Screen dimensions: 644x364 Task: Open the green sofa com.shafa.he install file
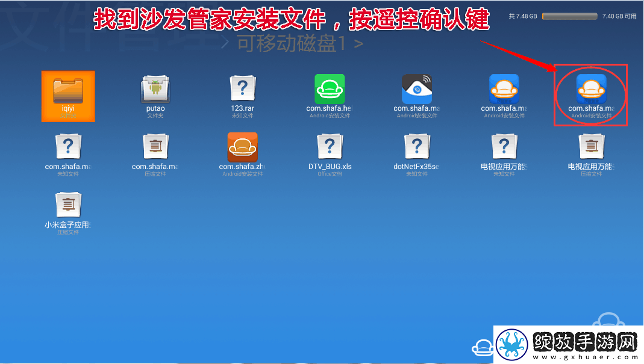point(330,96)
